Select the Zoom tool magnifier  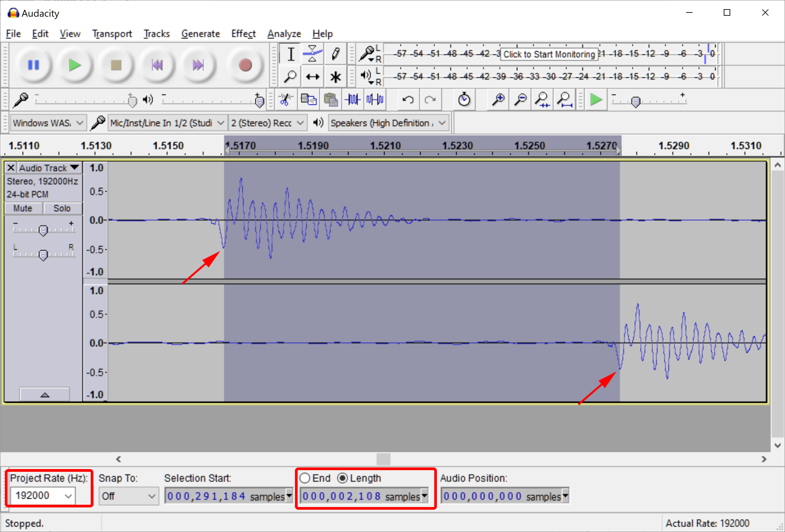click(x=291, y=77)
